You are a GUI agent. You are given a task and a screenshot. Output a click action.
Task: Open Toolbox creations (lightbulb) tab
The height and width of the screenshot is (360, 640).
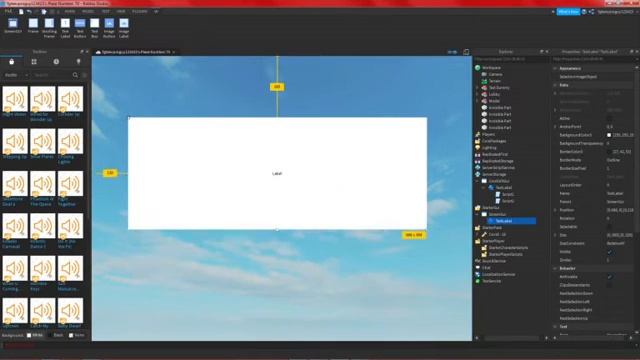78,62
